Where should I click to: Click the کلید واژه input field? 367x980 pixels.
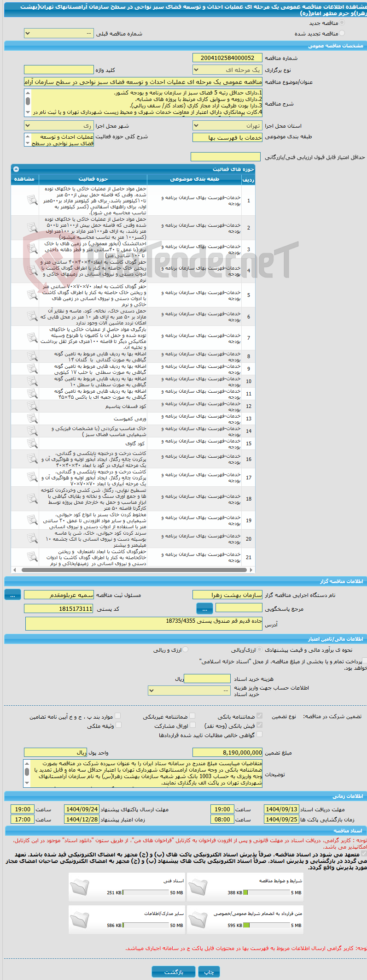coord(58,70)
